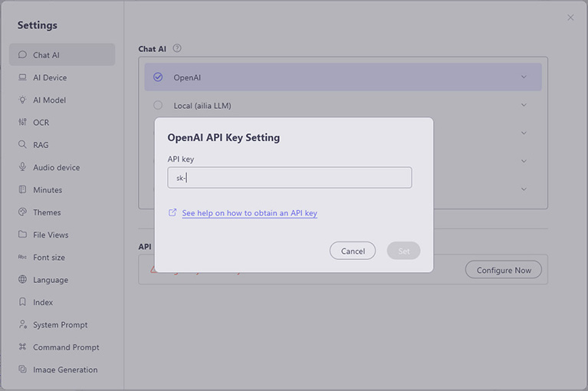The height and width of the screenshot is (391, 588).
Task: Click the Audio device microphone icon
Action: 22,167
